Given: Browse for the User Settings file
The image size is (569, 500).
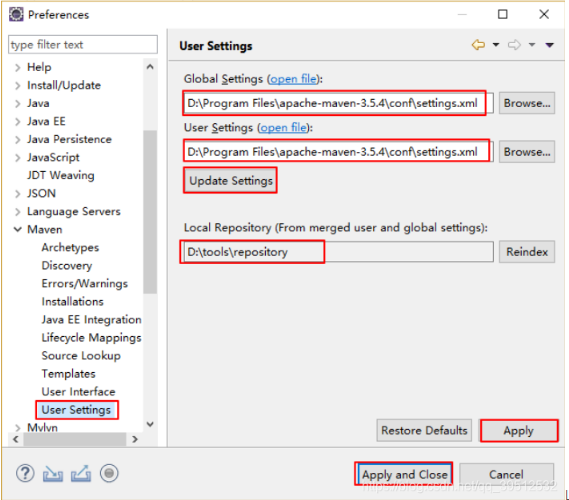Looking at the screenshot, I should [x=527, y=152].
